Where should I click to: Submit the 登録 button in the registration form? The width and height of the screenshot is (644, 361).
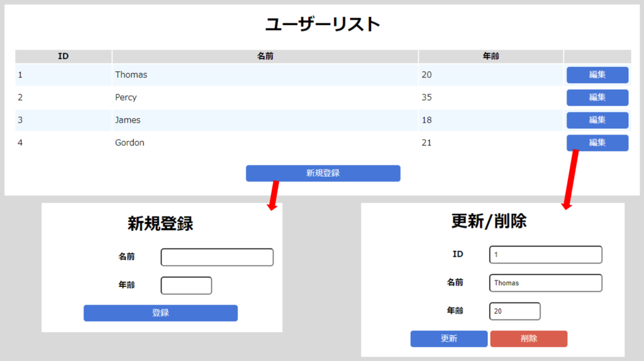point(160,313)
